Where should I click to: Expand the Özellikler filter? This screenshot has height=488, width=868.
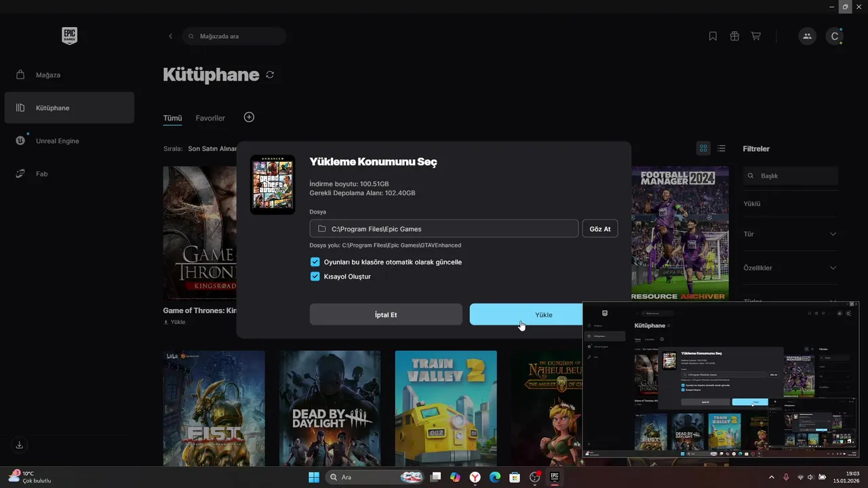(x=791, y=268)
